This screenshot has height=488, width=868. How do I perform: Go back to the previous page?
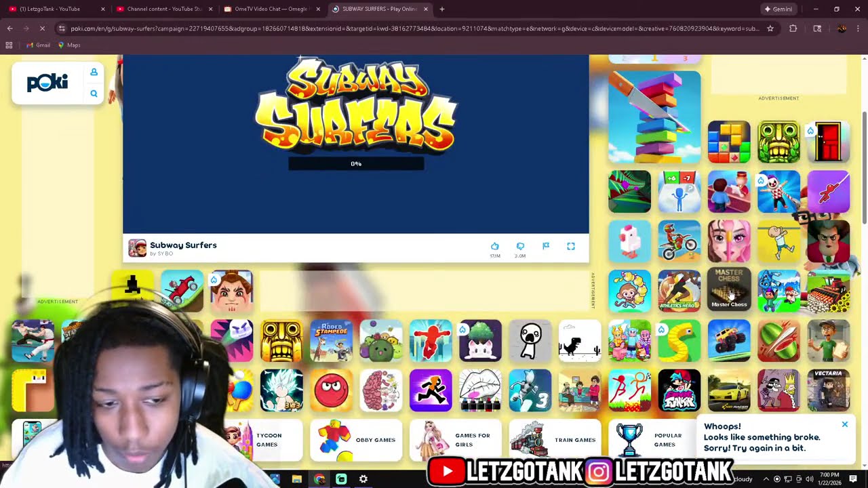9,28
